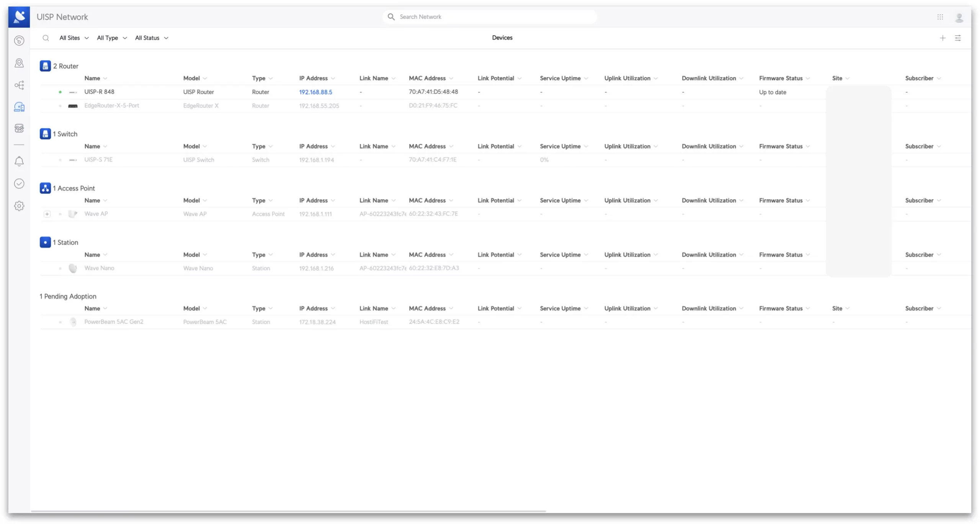Open the EdgeRouter-X-5-Port device name

(x=111, y=106)
